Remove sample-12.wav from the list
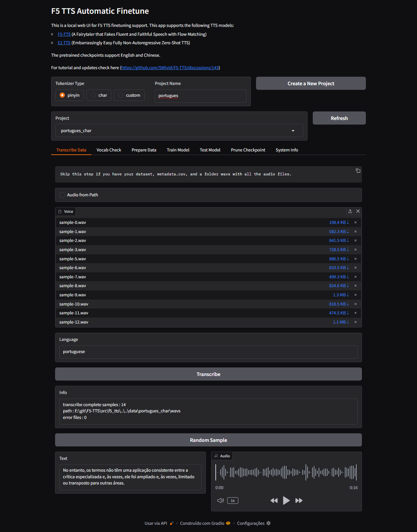The image size is (417, 532). point(355,322)
